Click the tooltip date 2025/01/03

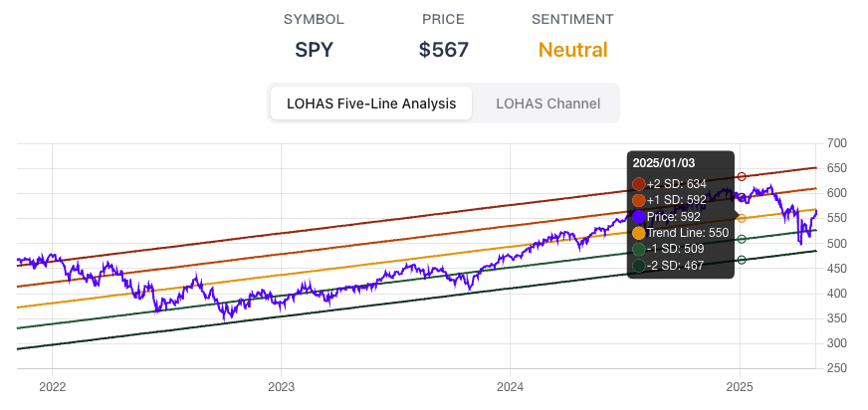coord(664,163)
